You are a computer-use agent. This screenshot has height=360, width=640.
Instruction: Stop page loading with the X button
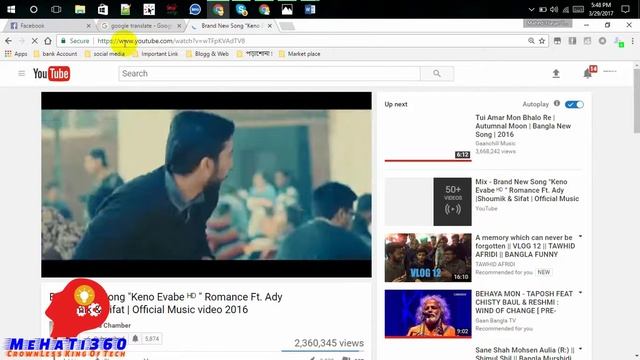pos(34,41)
